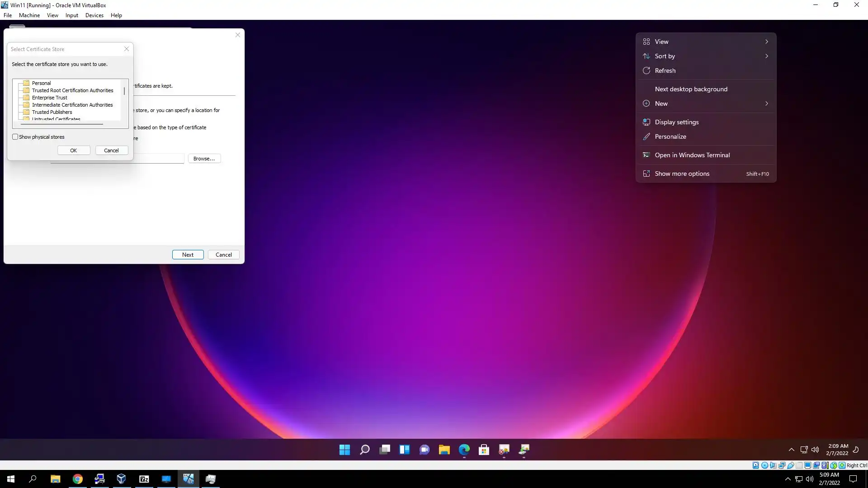The image size is (868, 488).
Task: Click the Windows 11 taskbar search icon
Action: (x=364, y=450)
